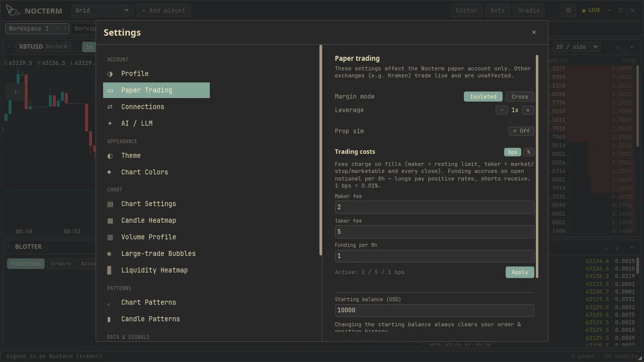Click the Paper Trading card icon
Image resolution: width=644 pixels, height=362 pixels.
pos(110,90)
